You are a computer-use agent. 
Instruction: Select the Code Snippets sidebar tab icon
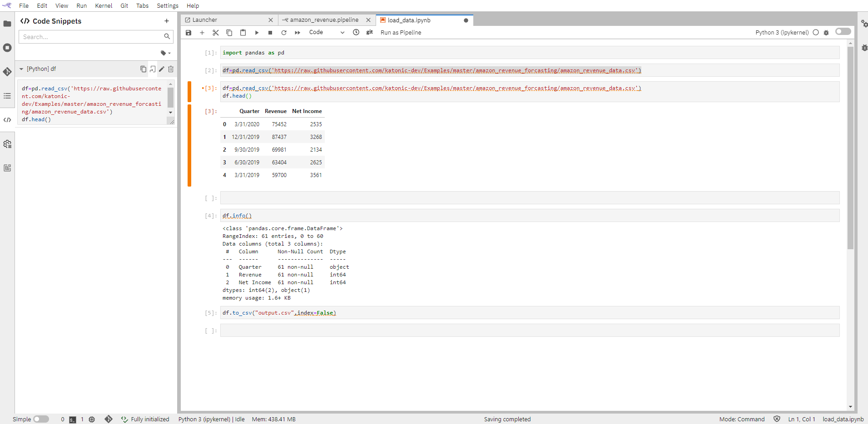click(x=7, y=120)
